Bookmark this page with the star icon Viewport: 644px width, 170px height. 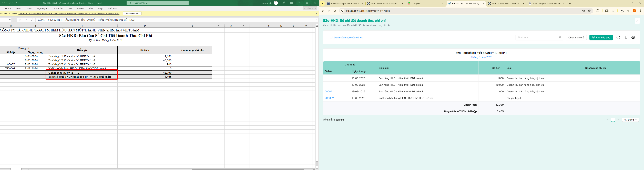pyautogui.click(x=589, y=11)
